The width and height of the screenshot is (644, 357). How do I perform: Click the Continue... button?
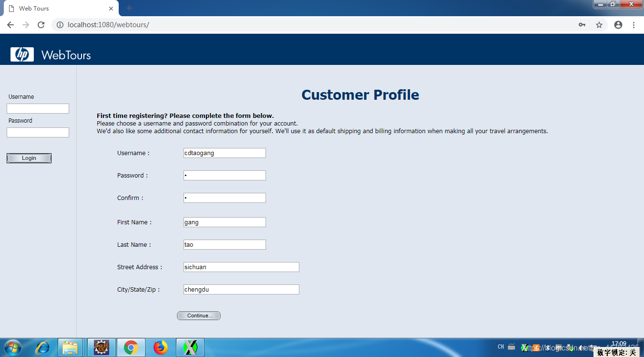(x=199, y=315)
